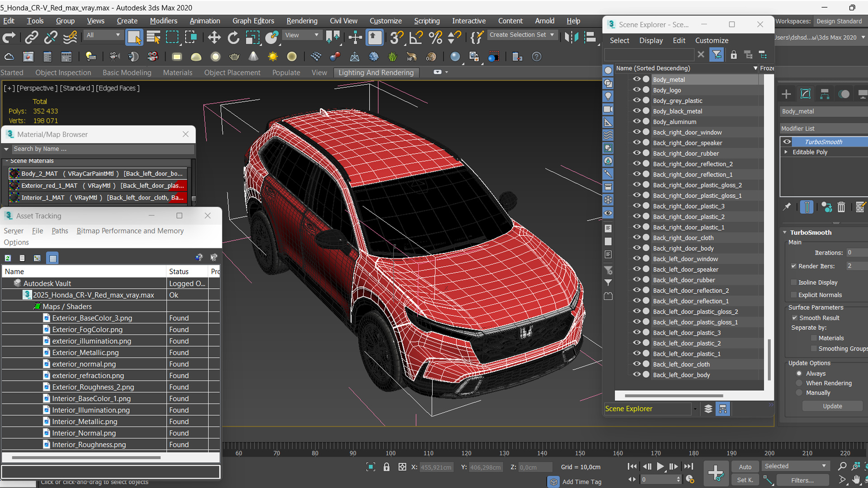Click Zoom Extents search icon near timeline
Viewport: 868px width, 488px height.
[842, 466]
